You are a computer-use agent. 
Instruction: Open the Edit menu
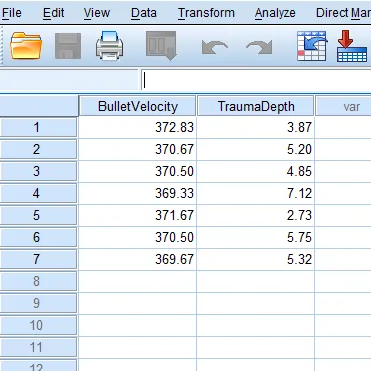point(53,13)
